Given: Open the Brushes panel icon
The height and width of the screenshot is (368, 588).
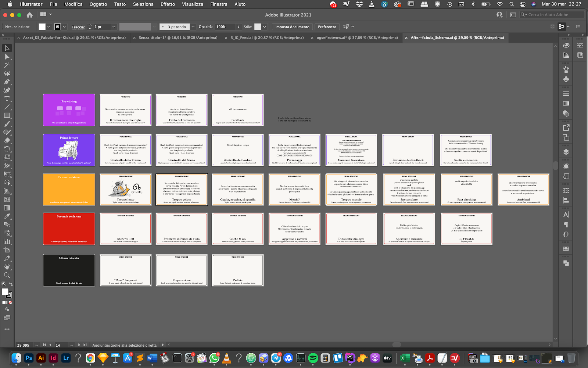Looking at the screenshot, I should click(x=566, y=69).
